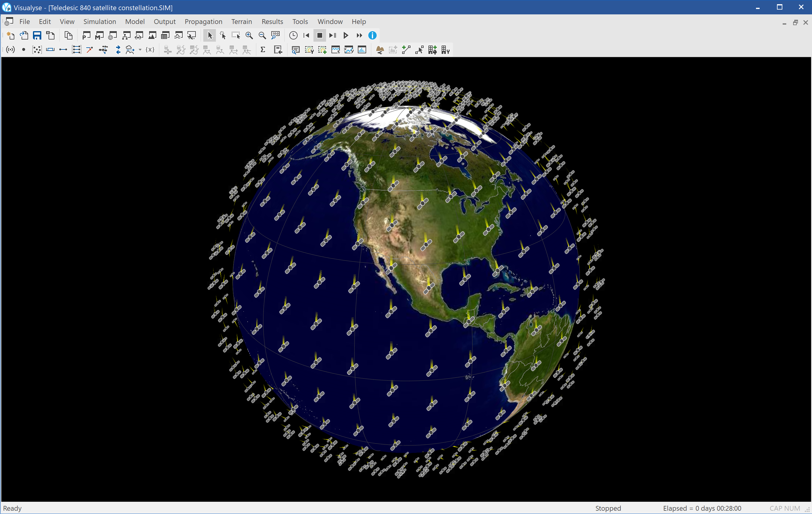Click the 3D Earth globe view

coord(406,279)
